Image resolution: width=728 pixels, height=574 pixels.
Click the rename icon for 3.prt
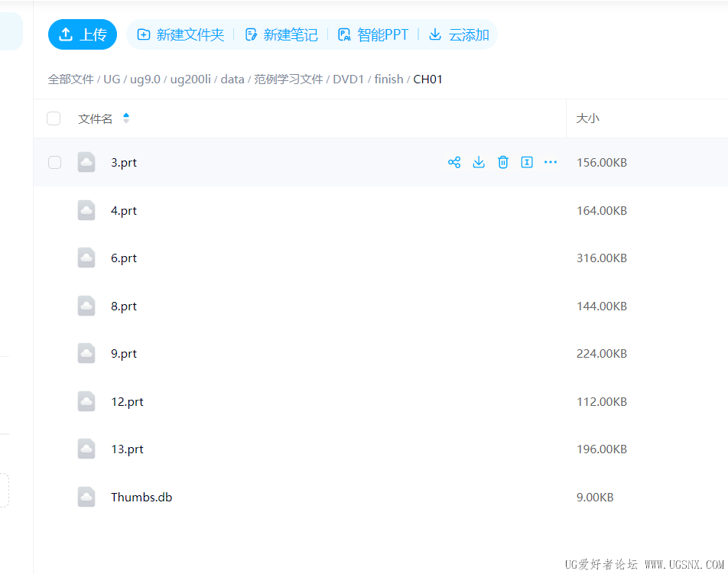pyautogui.click(x=527, y=162)
